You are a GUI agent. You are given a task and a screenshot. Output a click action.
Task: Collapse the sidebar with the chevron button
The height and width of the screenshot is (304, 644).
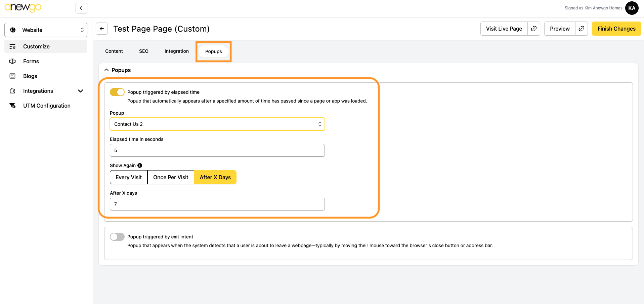click(x=81, y=8)
